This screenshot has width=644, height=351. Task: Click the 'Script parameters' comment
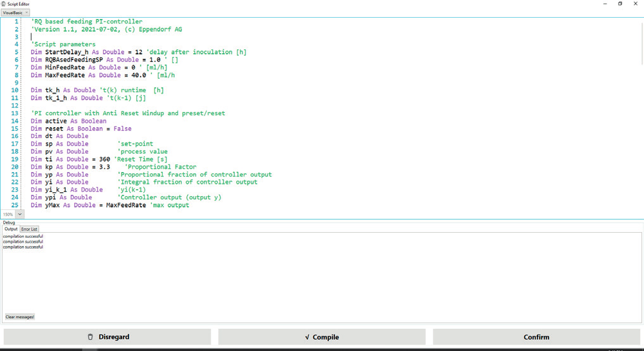click(x=63, y=44)
